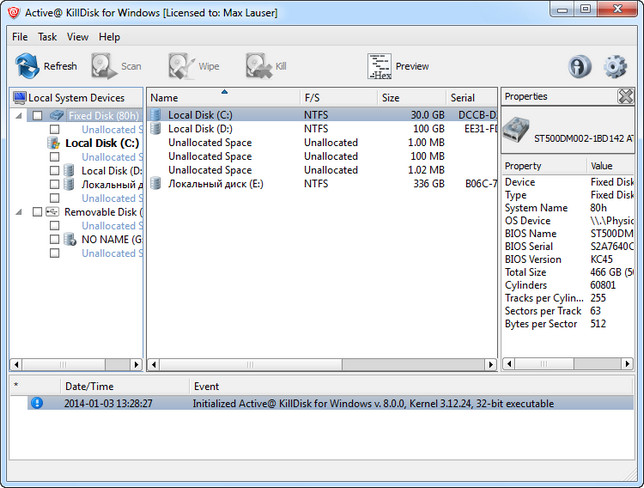The height and width of the screenshot is (488, 644).
Task: Check the NO NAME (G: checkbox
Action: [x=54, y=239]
